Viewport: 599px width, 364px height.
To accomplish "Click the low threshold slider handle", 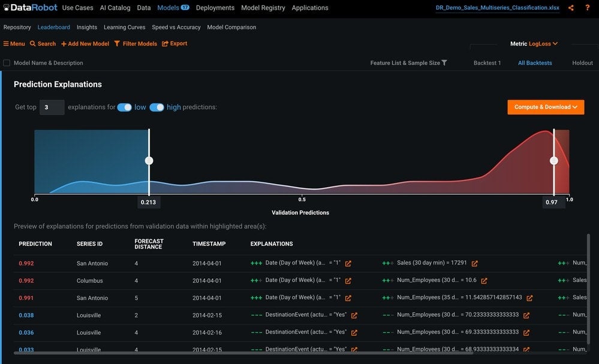I will pyautogui.click(x=149, y=161).
